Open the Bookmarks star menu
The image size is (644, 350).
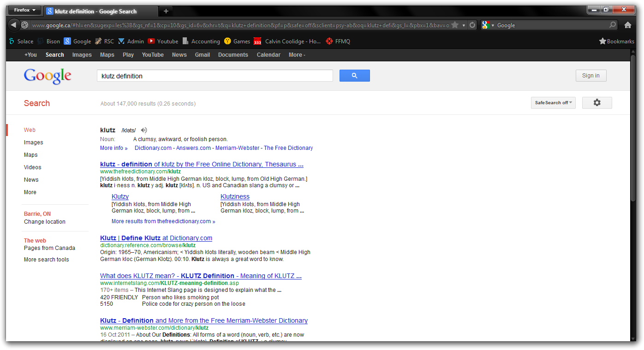click(616, 42)
